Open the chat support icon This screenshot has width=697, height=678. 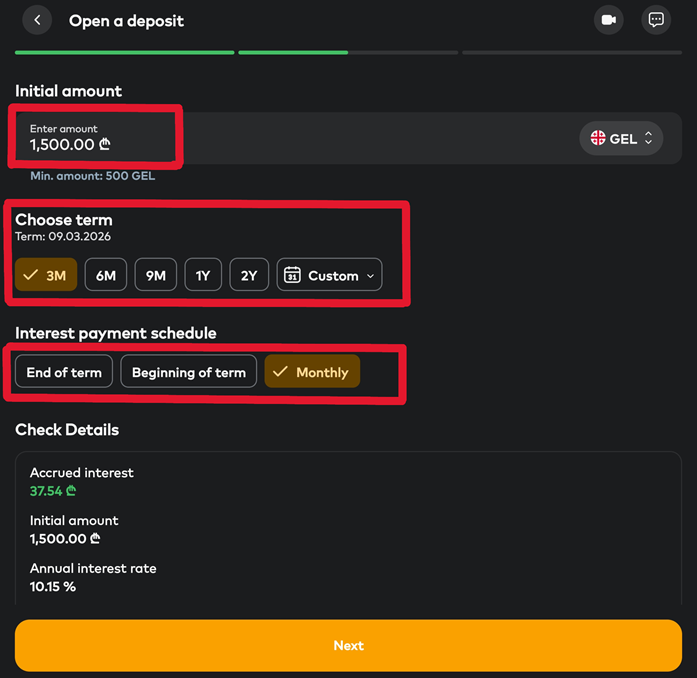pyautogui.click(x=656, y=20)
